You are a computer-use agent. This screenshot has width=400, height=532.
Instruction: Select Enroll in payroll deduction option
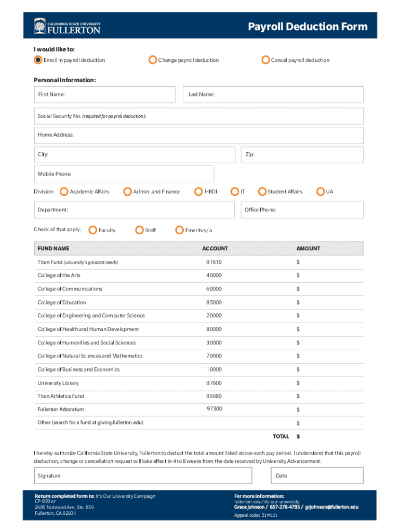pyautogui.click(x=38, y=60)
